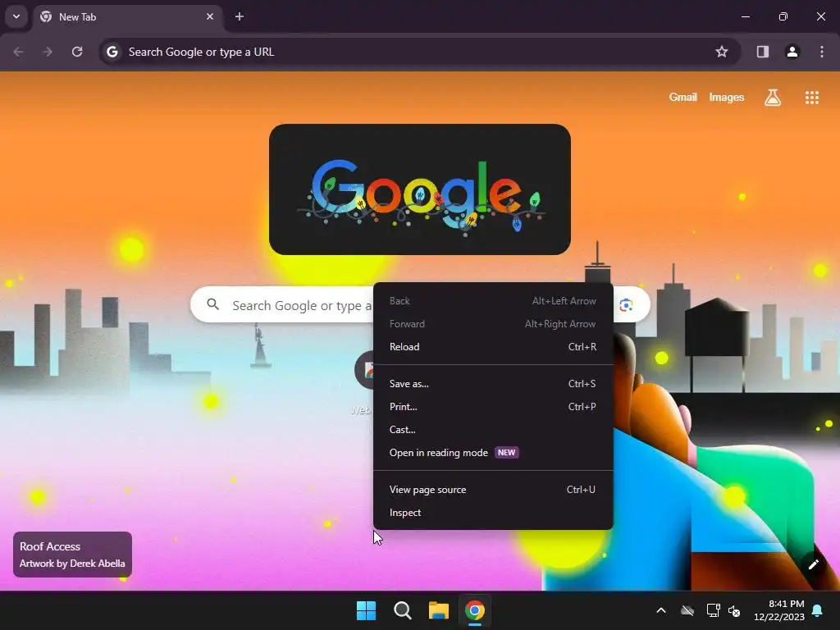Open Search Labs flask icon
Viewport: 840px width, 630px height.
click(773, 97)
